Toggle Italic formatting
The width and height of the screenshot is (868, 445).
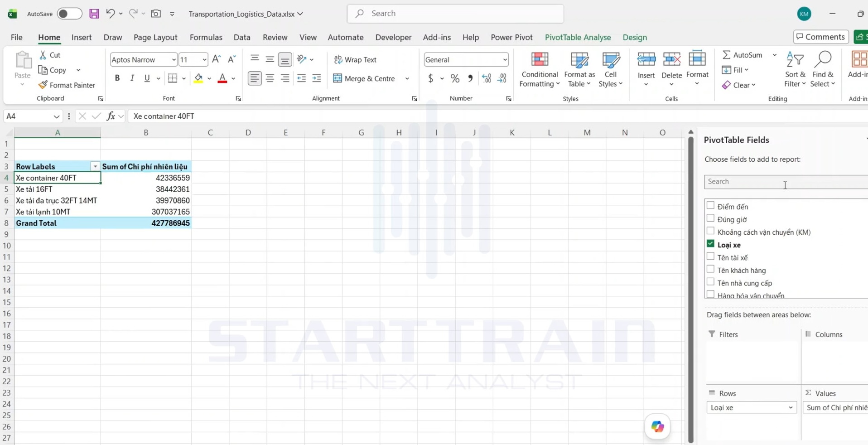click(x=132, y=78)
